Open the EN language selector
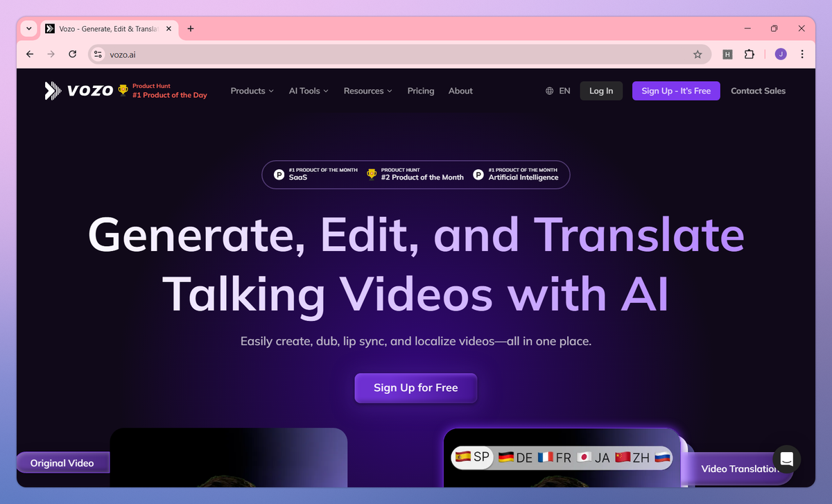 [558, 90]
